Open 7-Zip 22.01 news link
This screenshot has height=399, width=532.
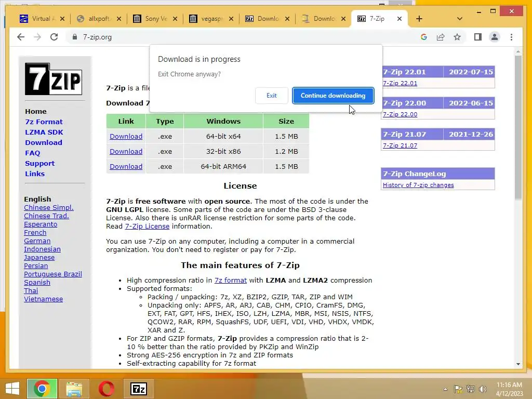coord(400,83)
